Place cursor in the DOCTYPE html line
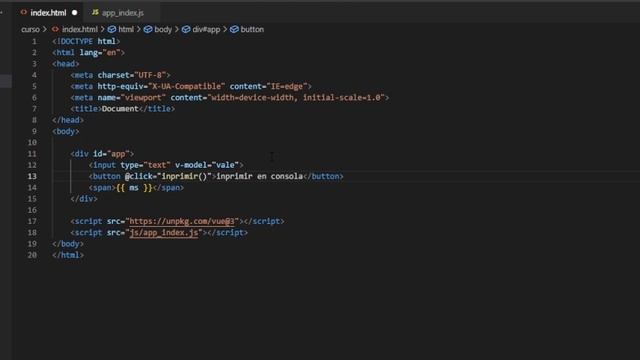Screen dimensions: 640x360 pyautogui.click(x=86, y=42)
